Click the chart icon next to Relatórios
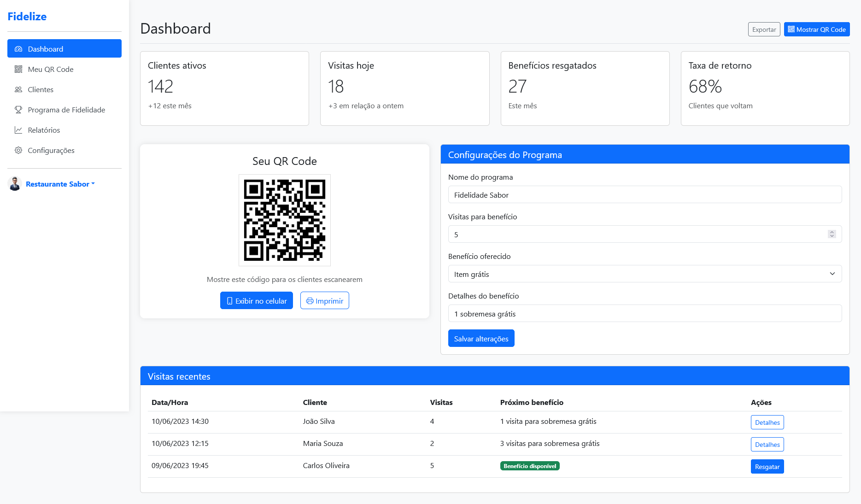This screenshot has width=861, height=504. point(18,130)
